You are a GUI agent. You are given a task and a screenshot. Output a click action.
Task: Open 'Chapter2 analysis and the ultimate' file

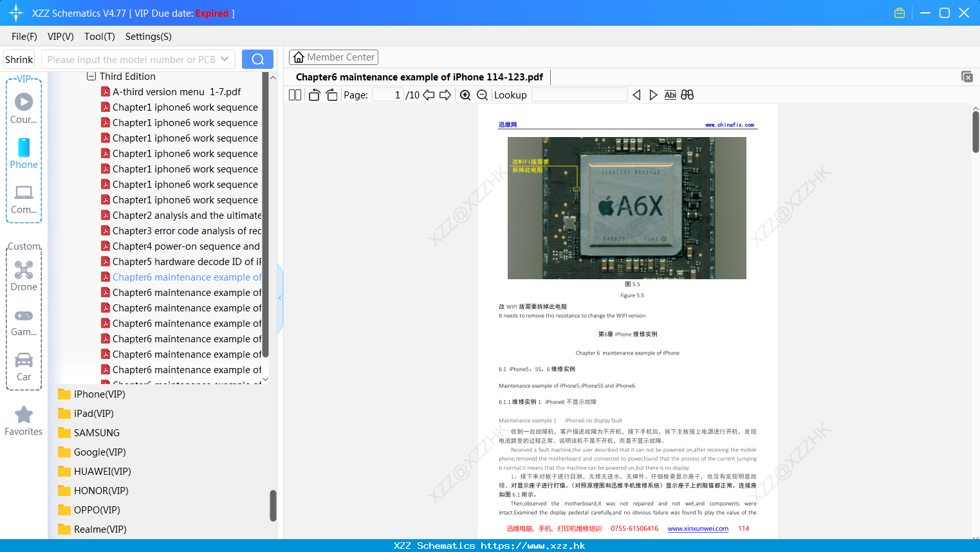pos(181,216)
